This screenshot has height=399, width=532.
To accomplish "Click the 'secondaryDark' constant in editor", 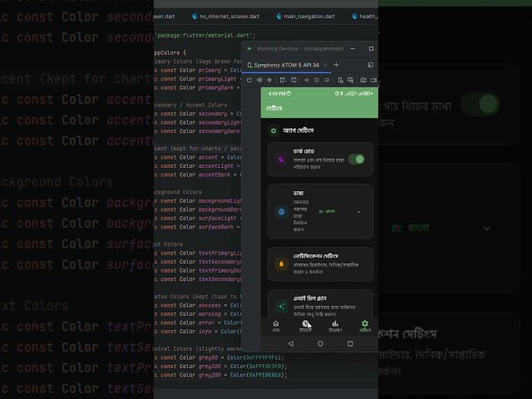I will (219, 131).
